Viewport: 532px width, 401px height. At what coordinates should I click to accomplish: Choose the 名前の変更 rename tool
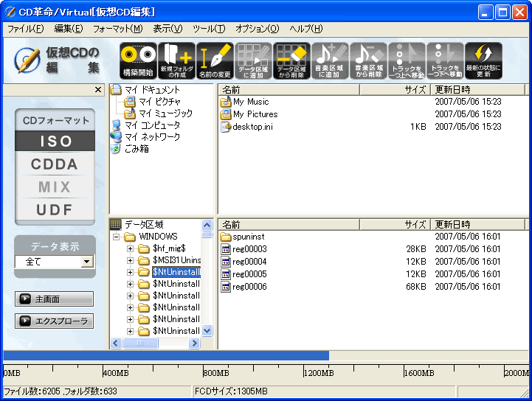coord(215,60)
